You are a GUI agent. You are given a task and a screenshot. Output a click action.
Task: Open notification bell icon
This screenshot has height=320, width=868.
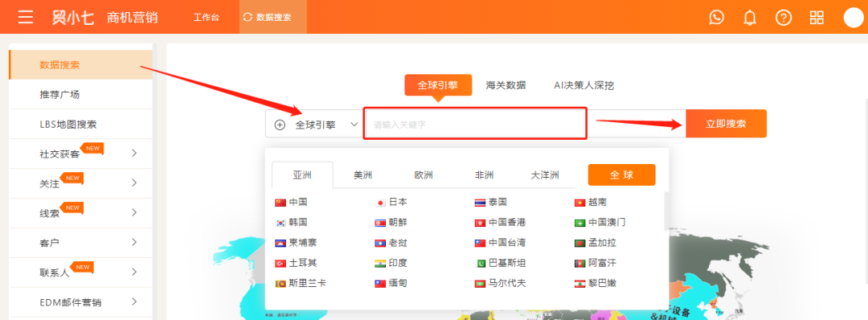point(750,18)
